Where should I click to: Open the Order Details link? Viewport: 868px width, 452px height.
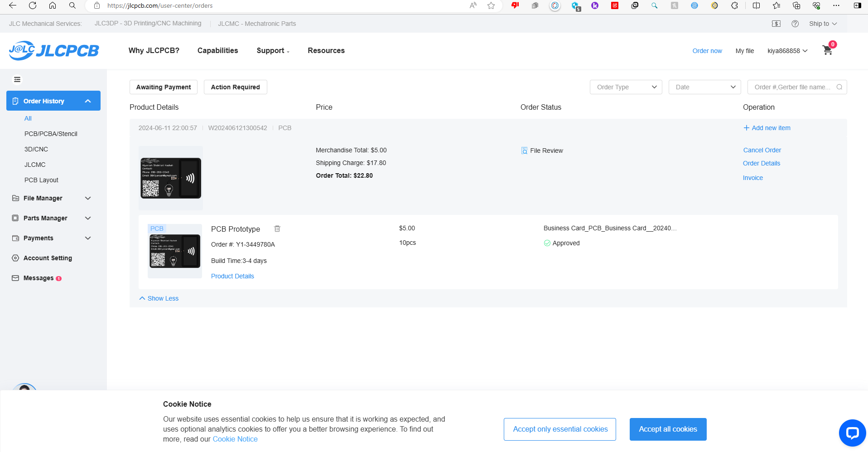(762, 163)
